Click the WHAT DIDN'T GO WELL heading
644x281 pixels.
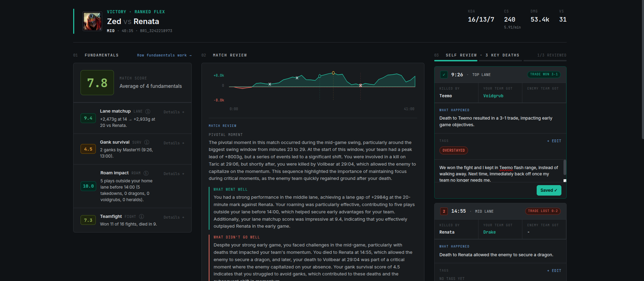pos(237,237)
